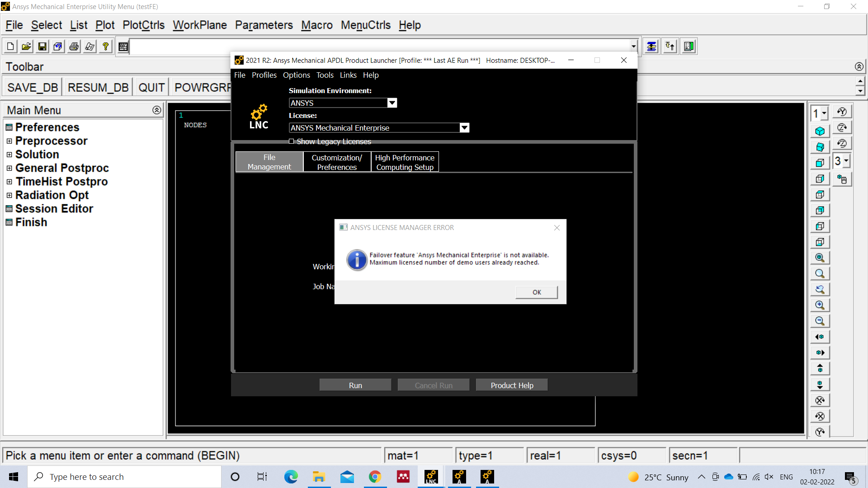868x488 pixels.
Task: Pan the model right arrow icon
Action: click(820, 352)
